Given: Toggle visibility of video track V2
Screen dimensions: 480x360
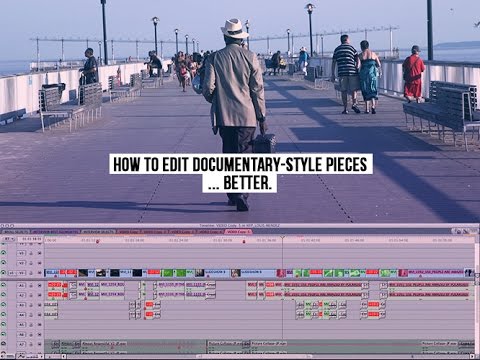Looking at the screenshot, I should [4, 263].
